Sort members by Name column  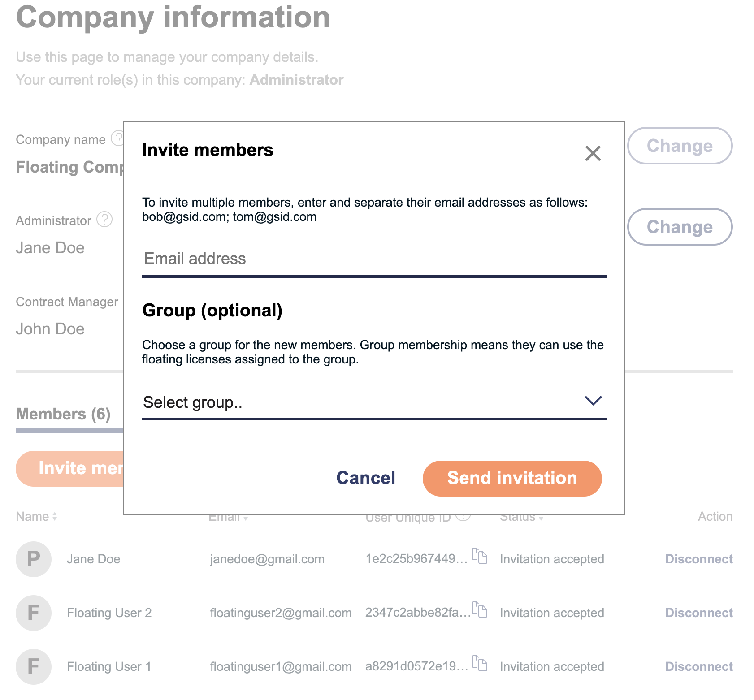click(36, 517)
